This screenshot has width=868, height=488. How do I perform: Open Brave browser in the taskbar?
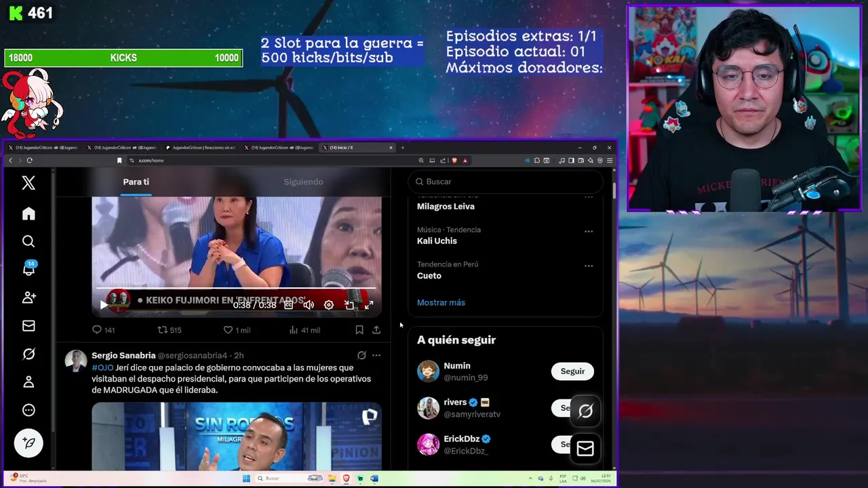pos(347,479)
